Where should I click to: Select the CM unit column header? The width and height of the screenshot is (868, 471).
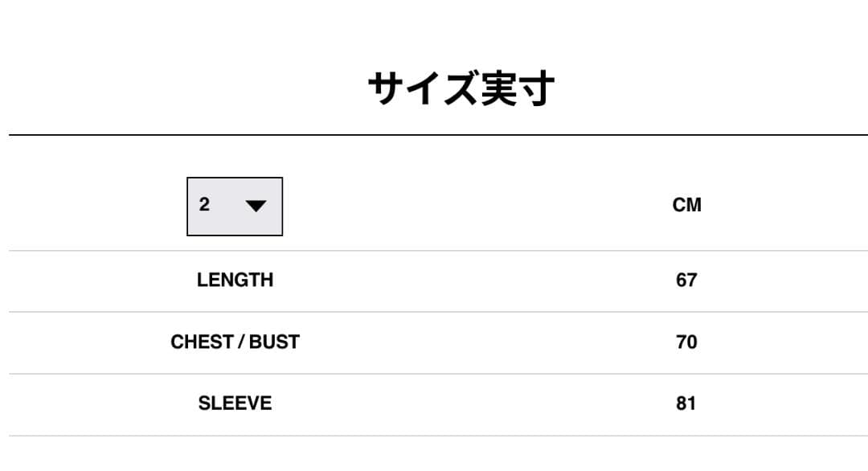click(686, 206)
